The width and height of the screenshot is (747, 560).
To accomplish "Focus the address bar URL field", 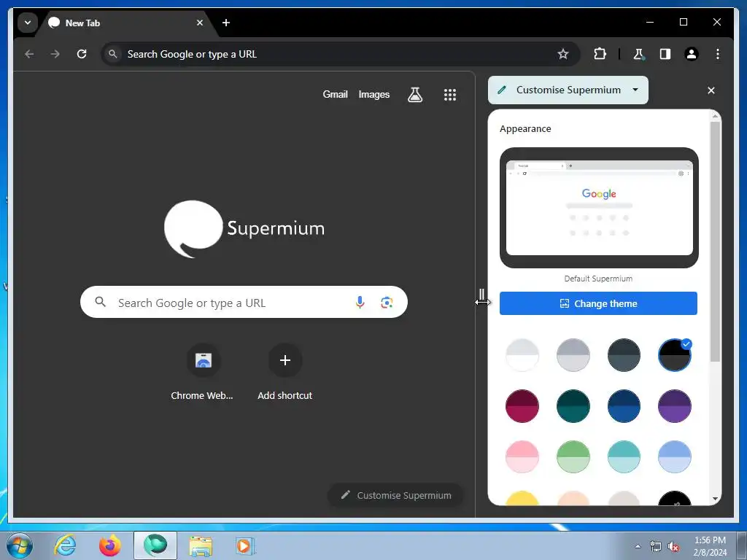I will tap(340, 54).
